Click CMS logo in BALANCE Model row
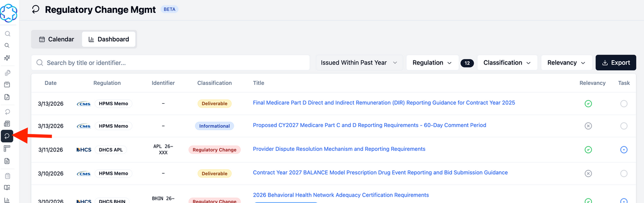Screen dimensions: 644x203 coord(84,174)
